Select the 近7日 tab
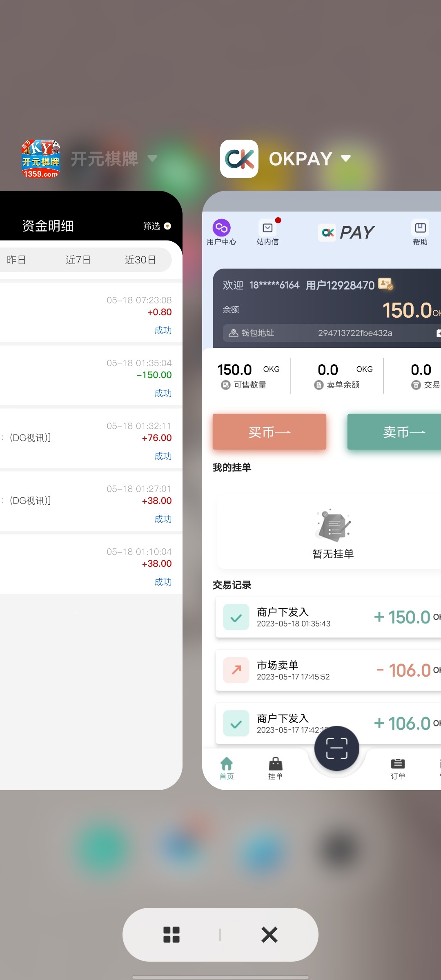Image resolution: width=441 pixels, height=980 pixels. coord(78,260)
